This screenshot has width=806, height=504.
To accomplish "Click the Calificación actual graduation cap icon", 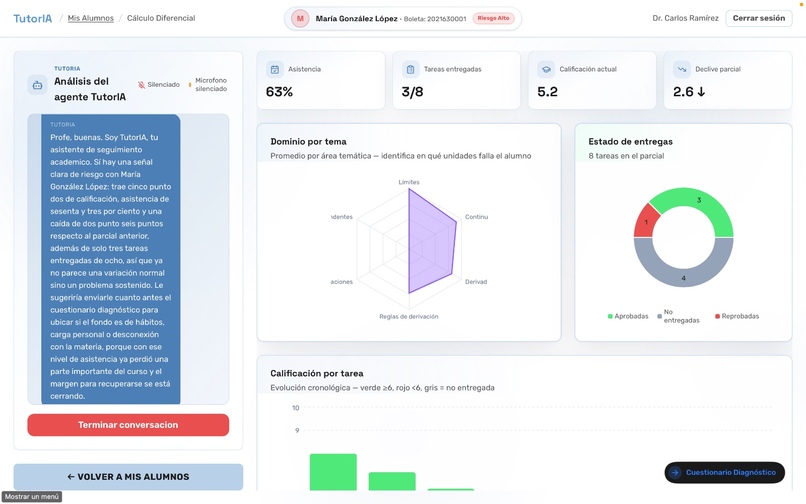I will pos(546,69).
